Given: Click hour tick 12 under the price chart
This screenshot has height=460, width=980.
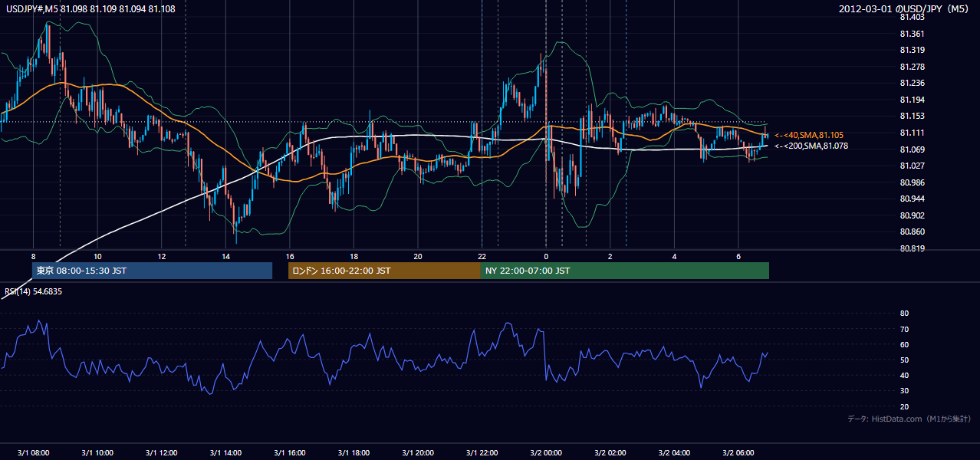Looking at the screenshot, I should click(162, 256).
